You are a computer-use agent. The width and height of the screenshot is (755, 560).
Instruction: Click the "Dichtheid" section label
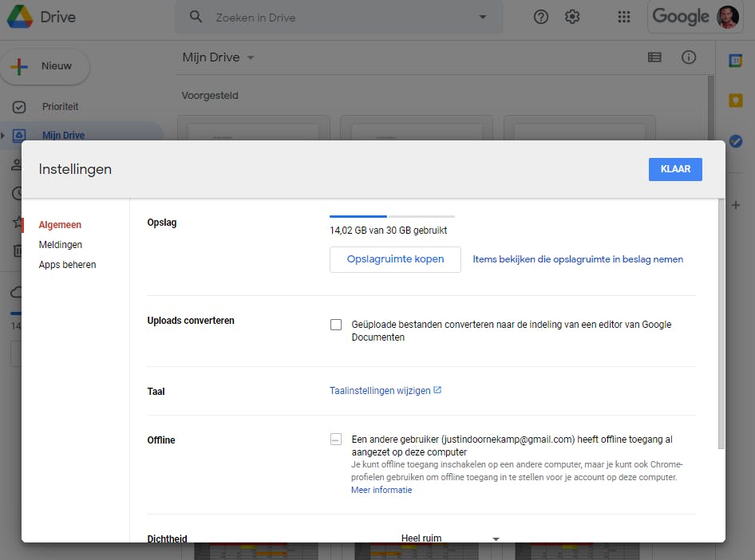pyautogui.click(x=167, y=538)
